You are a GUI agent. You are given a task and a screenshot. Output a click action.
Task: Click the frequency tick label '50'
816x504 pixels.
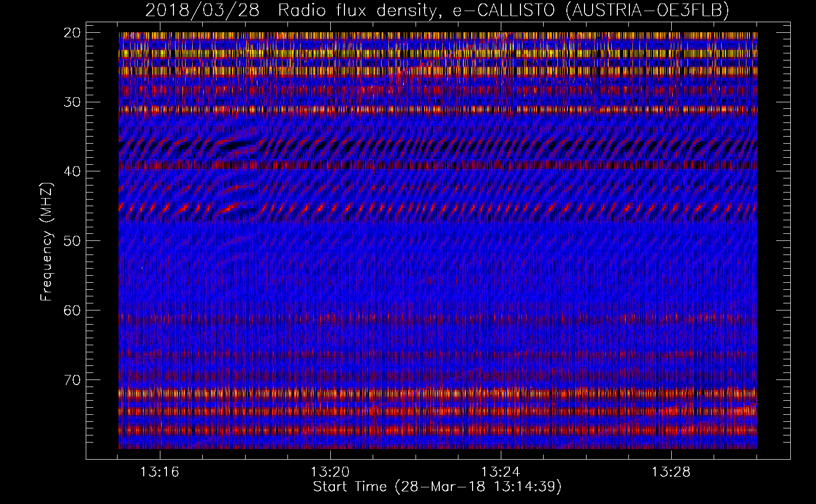pyautogui.click(x=72, y=241)
